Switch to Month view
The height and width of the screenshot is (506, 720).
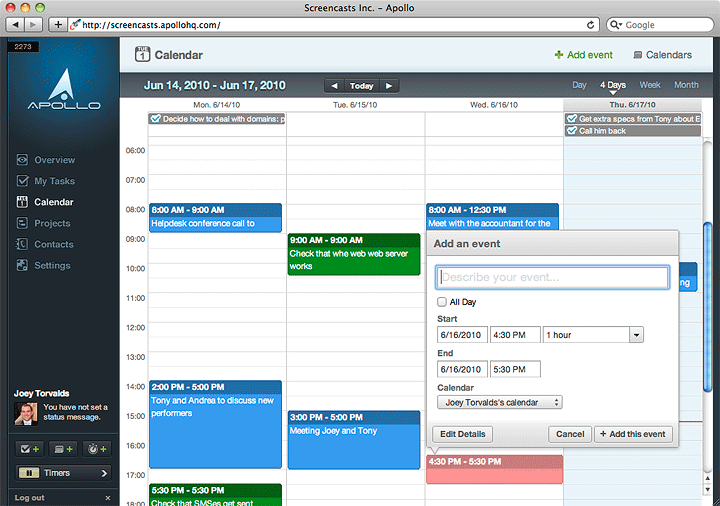coord(686,85)
